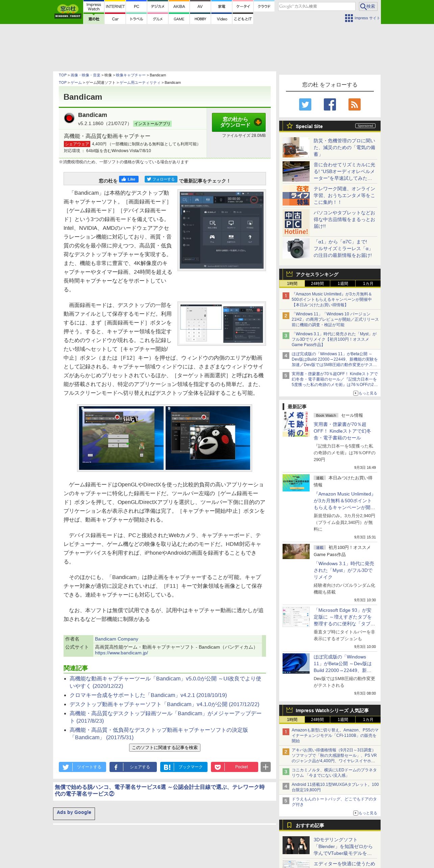The height and width of the screenshot is (868, 434).
Task: Open the AKIBA nav tab
Action: coord(179,6)
